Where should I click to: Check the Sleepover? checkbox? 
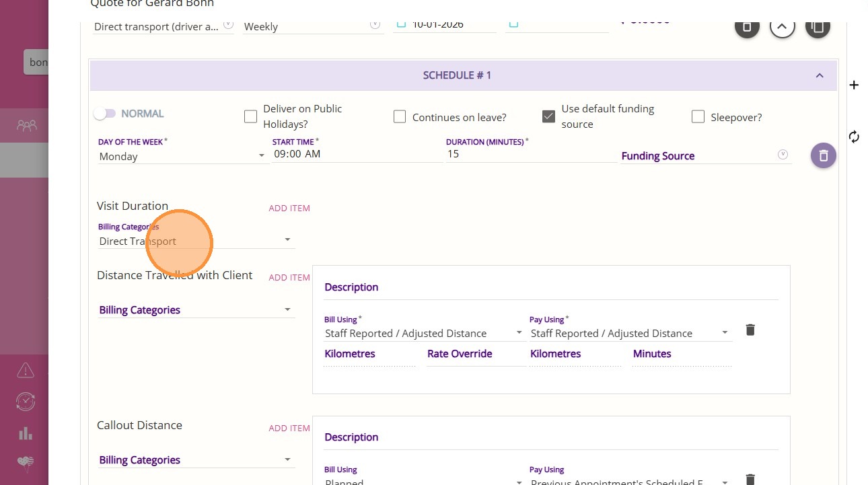pos(698,117)
